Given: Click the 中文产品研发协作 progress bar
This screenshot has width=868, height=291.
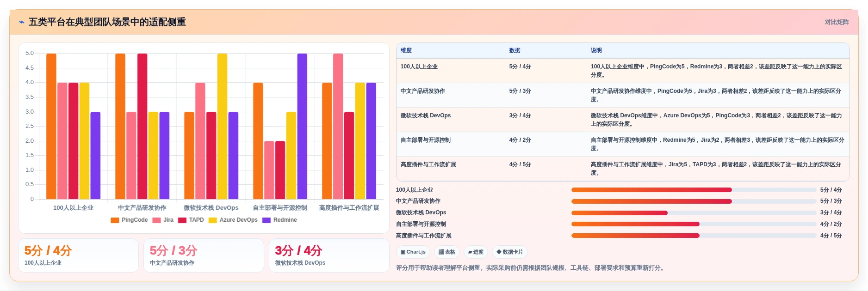Looking at the screenshot, I should pyautogui.click(x=694, y=201).
